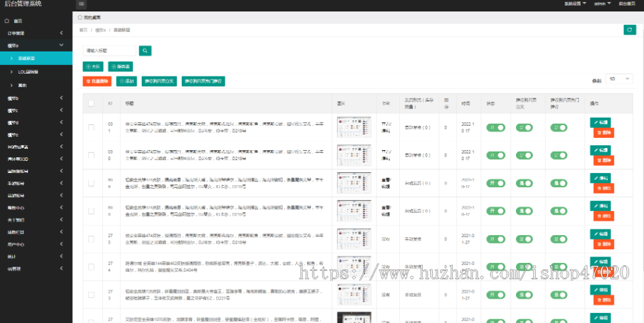
Task: Check the select-all checkbox in table header
Action: pos(91,104)
